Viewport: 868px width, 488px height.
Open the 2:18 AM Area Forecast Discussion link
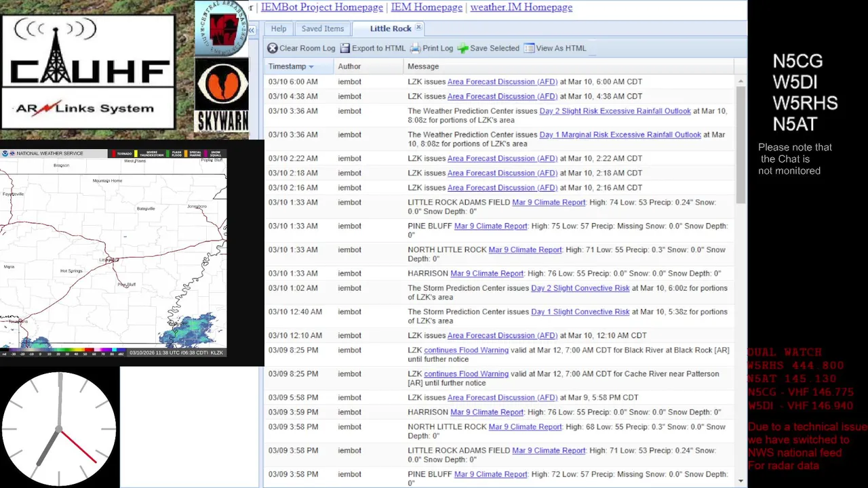(x=502, y=173)
